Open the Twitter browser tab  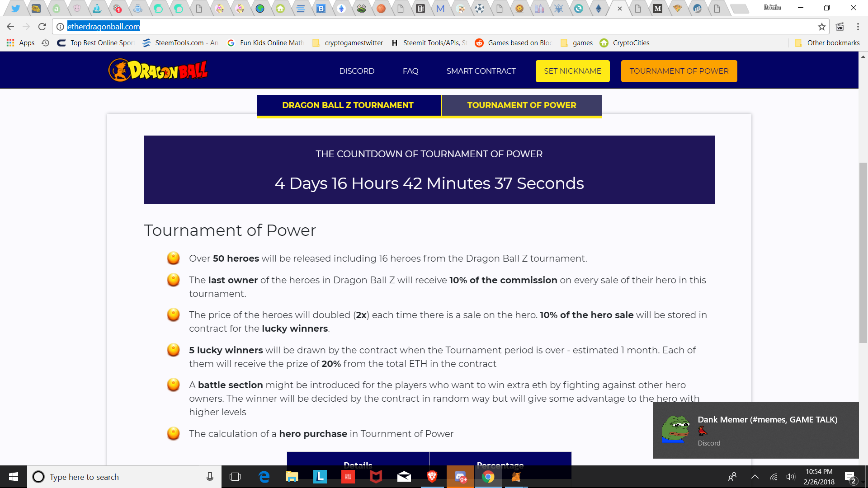[x=16, y=8]
